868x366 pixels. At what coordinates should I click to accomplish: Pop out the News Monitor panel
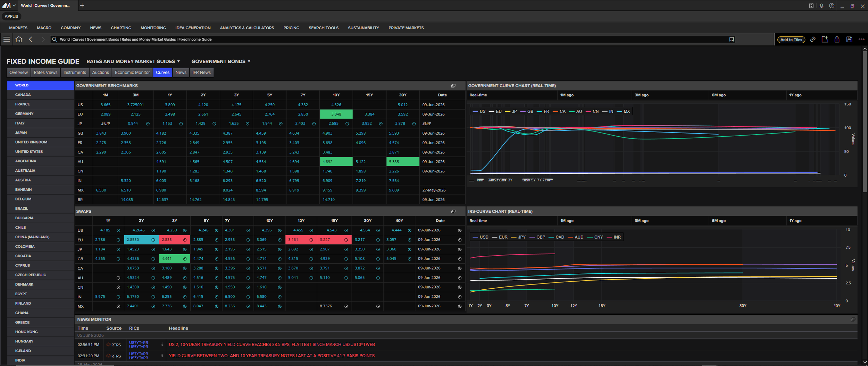(x=853, y=320)
